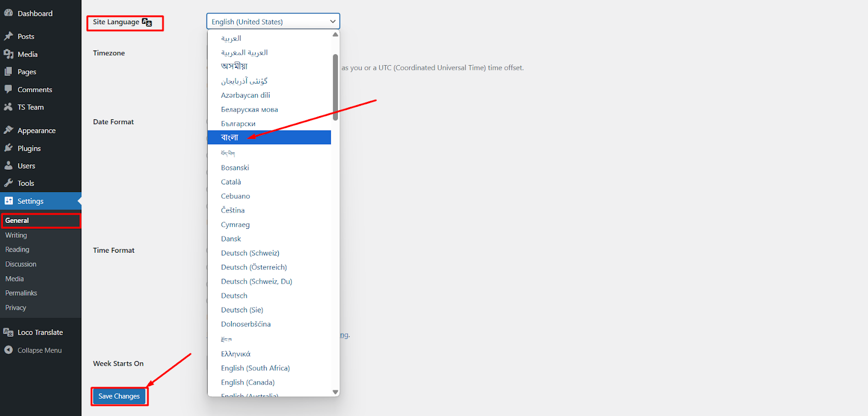Viewport: 868px width, 416px height.
Task: Click the Media library icon in sidebar
Action: [x=9, y=54]
